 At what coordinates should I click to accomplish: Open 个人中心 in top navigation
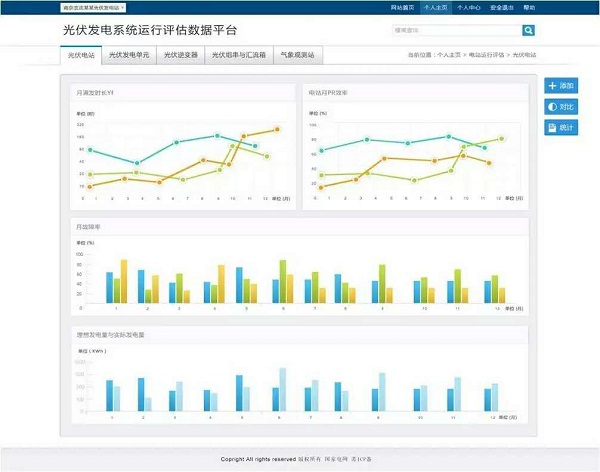[x=469, y=7]
